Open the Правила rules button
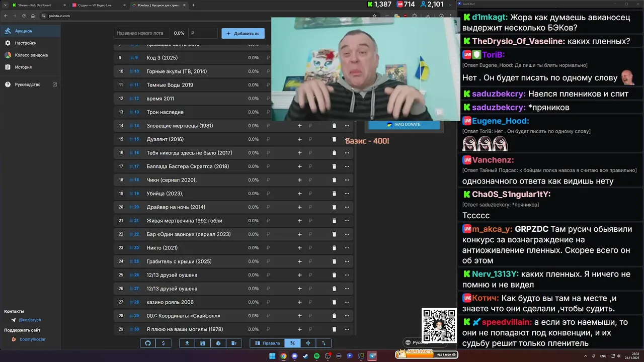The height and width of the screenshot is (362, 644). (x=267, y=343)
